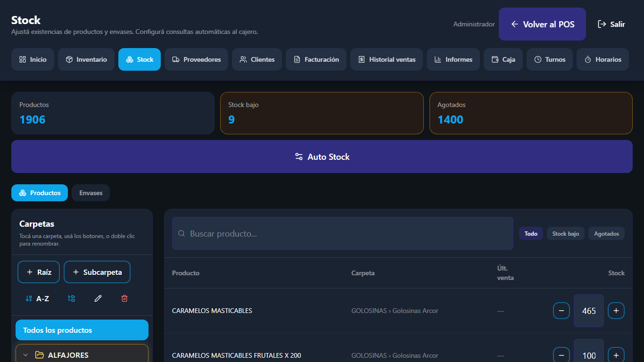Click the Stock column header

pyautogui.click(x=616, y=273)
